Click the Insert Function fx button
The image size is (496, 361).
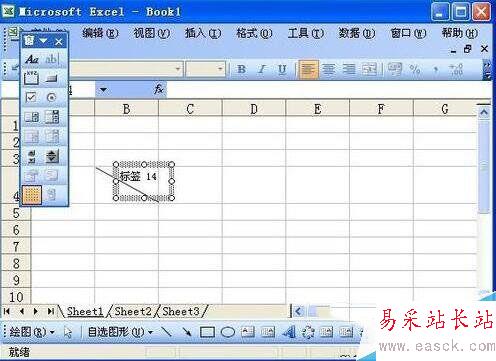(x=159, y=89)
